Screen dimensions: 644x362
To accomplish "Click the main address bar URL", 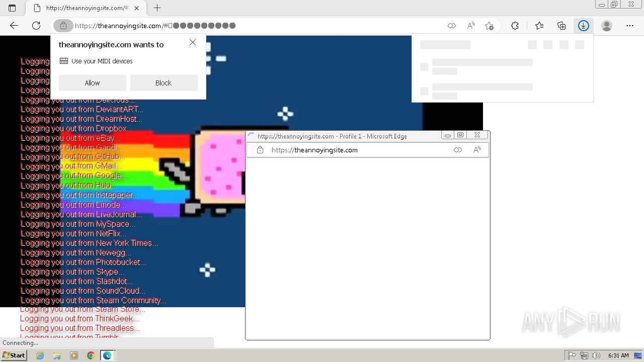I will tap(155, 26).
